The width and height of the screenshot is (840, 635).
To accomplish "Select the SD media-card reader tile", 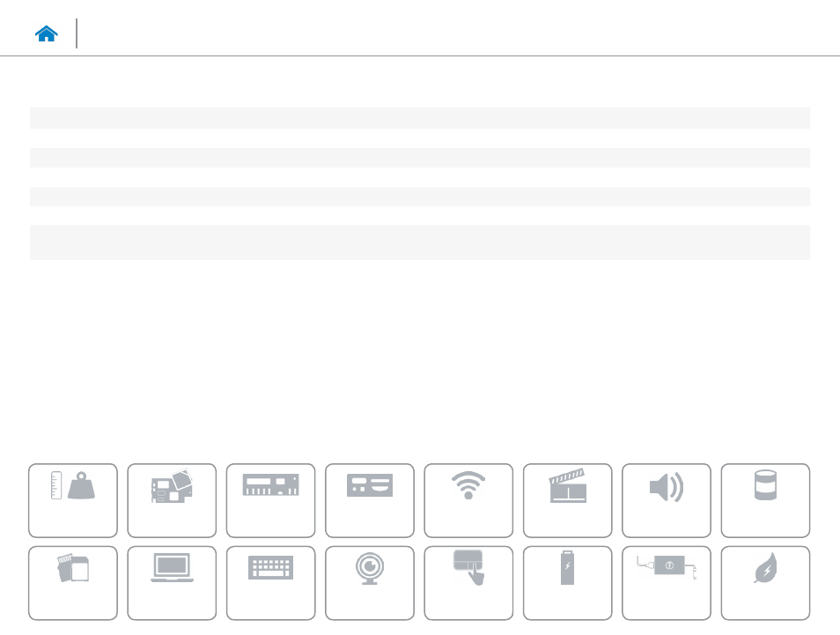I will tap(73, 583).
